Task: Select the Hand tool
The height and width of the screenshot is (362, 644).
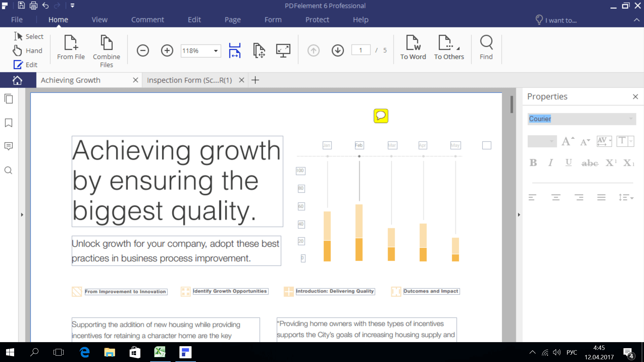Action: [28, 50]
